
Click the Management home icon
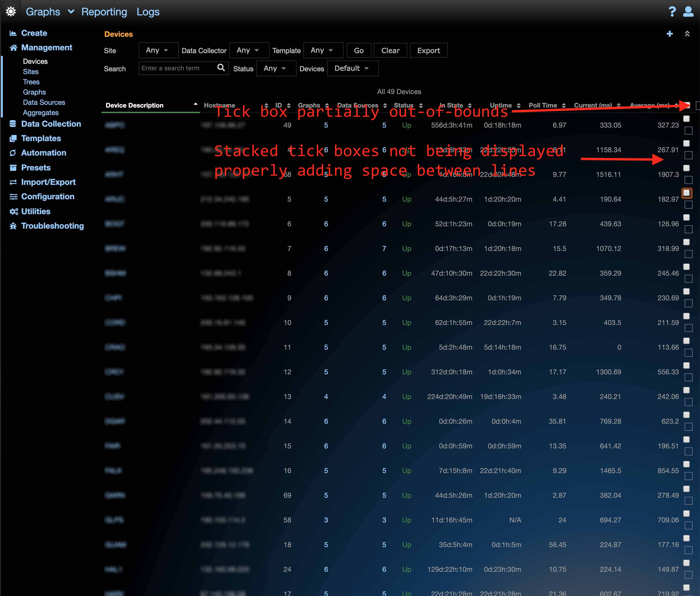click(x=13, y=48)
